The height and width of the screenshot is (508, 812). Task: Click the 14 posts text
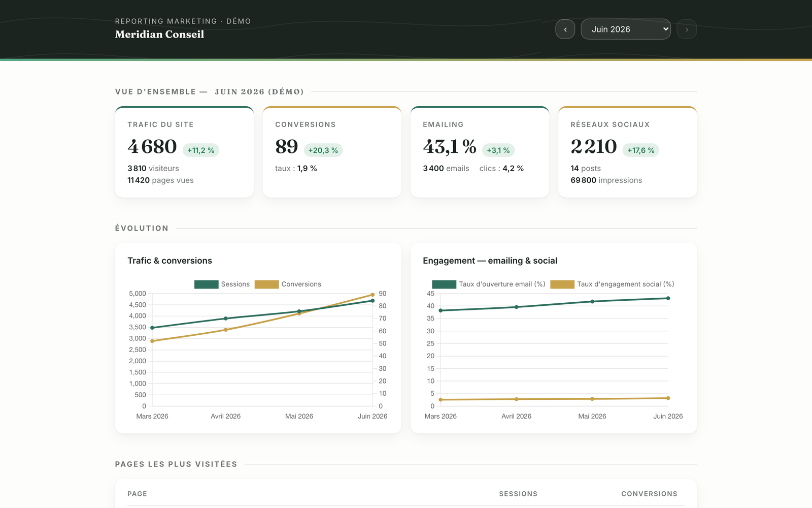coord(586,168)
